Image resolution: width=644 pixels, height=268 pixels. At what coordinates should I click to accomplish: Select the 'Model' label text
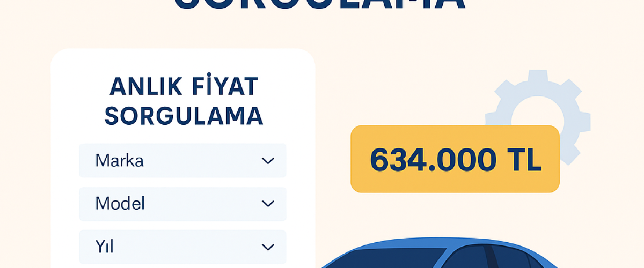click(120, 204)
